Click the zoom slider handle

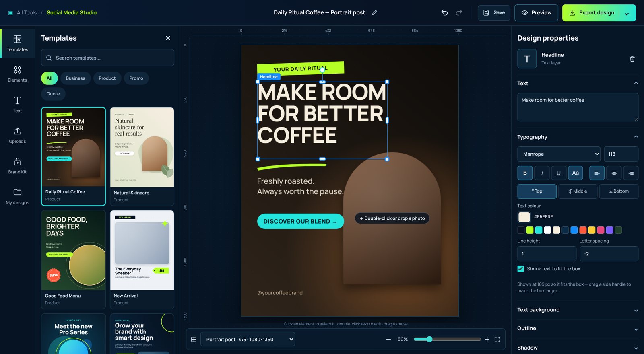[x=429, y=339]
